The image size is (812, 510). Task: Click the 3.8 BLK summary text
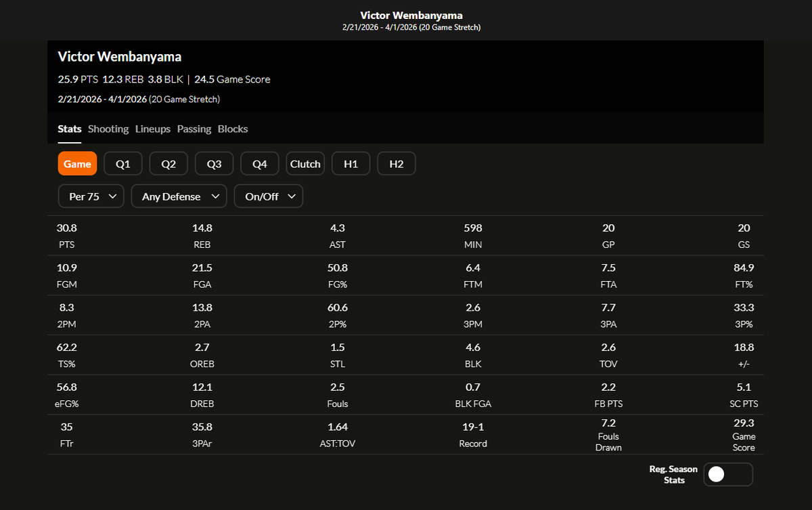(x=165, y=79)
